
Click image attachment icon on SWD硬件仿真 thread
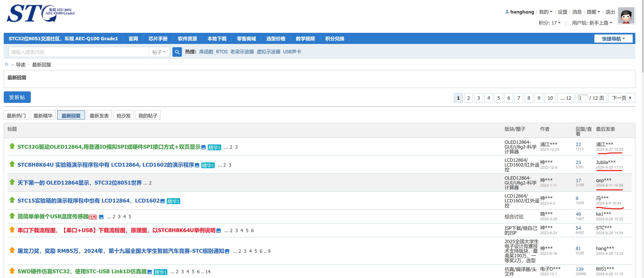pyautogui.click(x=150, y=272)
